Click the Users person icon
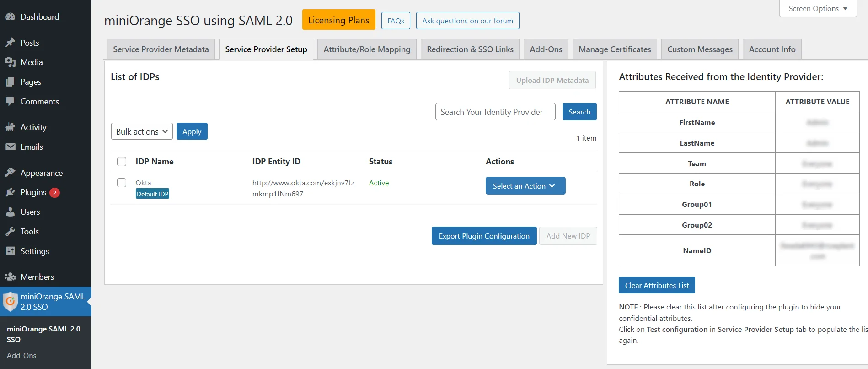 [11, 212]
